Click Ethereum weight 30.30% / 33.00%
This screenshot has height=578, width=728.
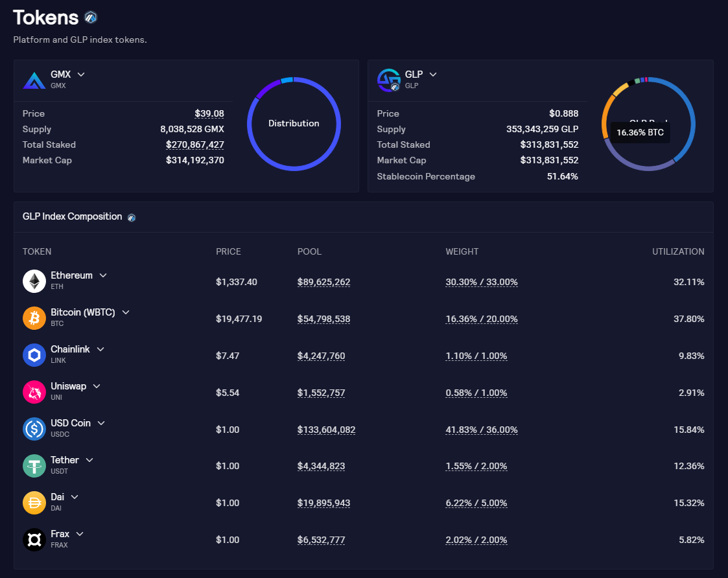(x=482, y=283)
